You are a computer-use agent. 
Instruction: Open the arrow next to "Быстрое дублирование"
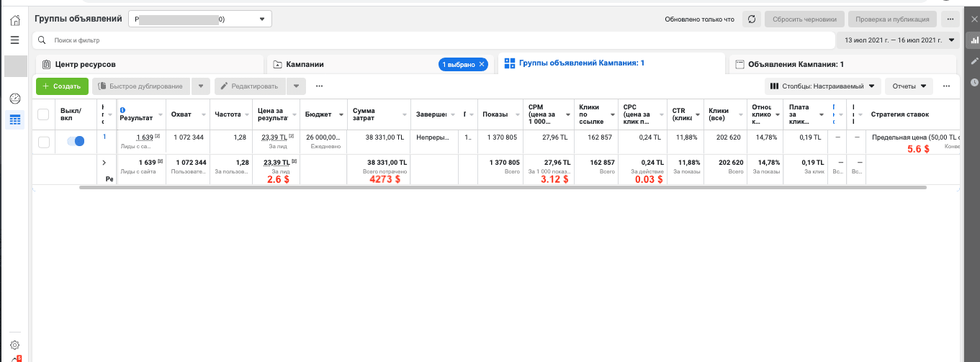(201, 86)
